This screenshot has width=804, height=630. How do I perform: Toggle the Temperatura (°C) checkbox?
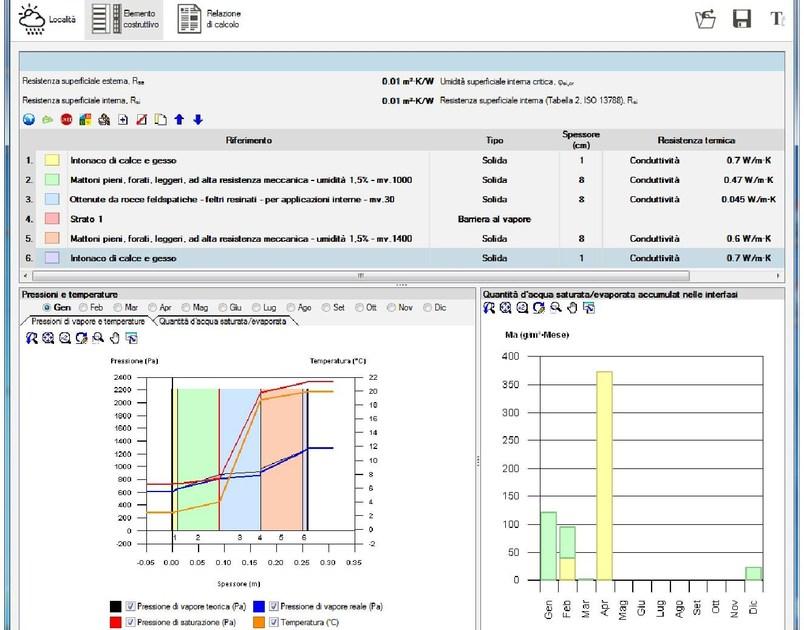pyautogui.click(x=274, y=622)
